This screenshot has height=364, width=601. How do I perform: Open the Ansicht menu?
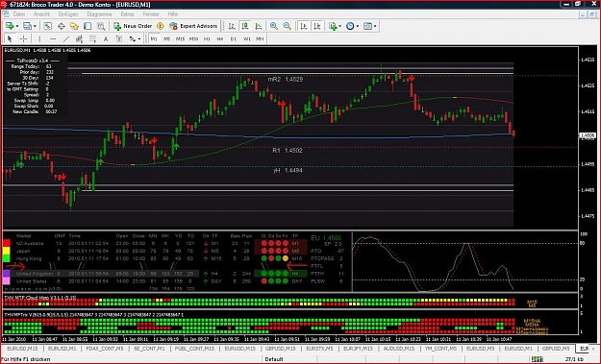(x=41, y=14)
